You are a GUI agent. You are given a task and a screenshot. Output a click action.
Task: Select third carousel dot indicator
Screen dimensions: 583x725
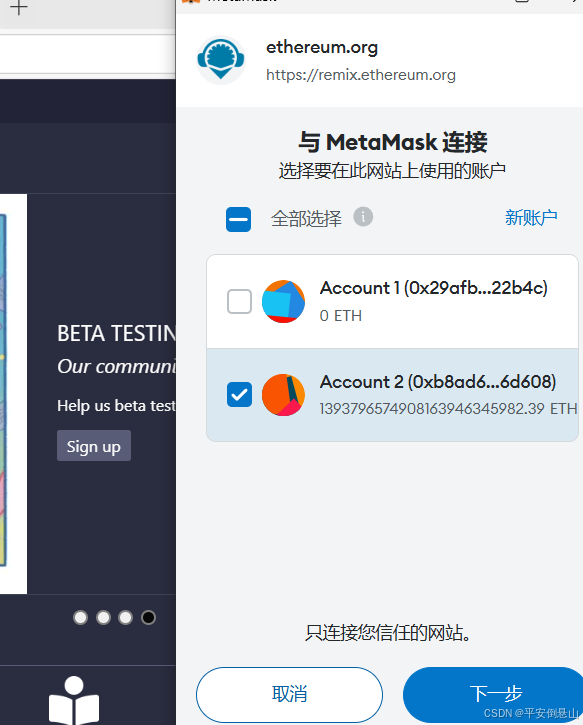pyautogui.click(x=125, y=617)
